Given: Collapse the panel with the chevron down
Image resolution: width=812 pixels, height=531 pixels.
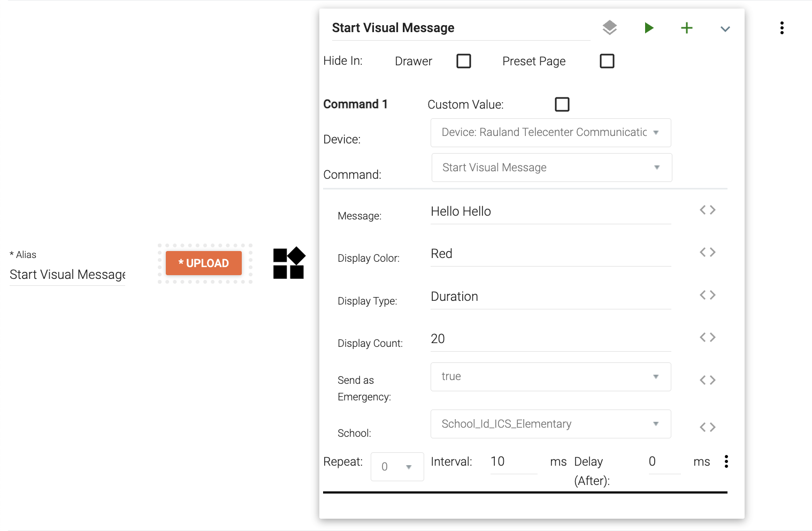Looking at the screenshot, I should point(725,29).
